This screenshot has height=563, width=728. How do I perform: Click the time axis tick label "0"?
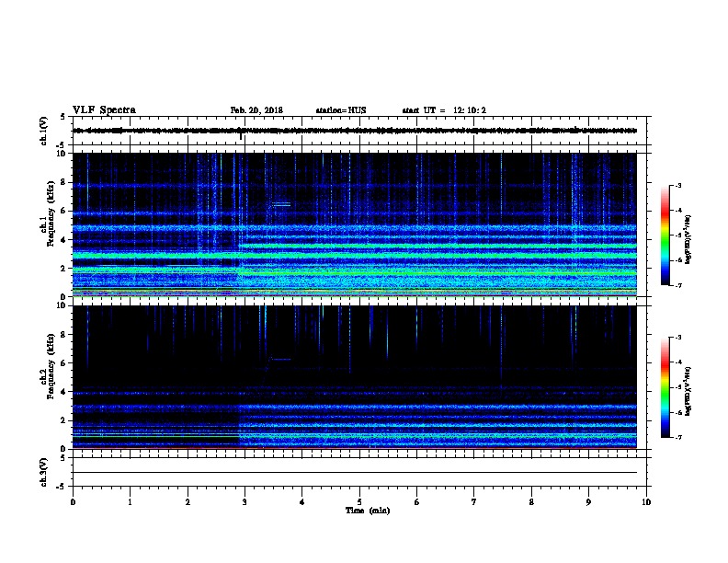[73, 501]
